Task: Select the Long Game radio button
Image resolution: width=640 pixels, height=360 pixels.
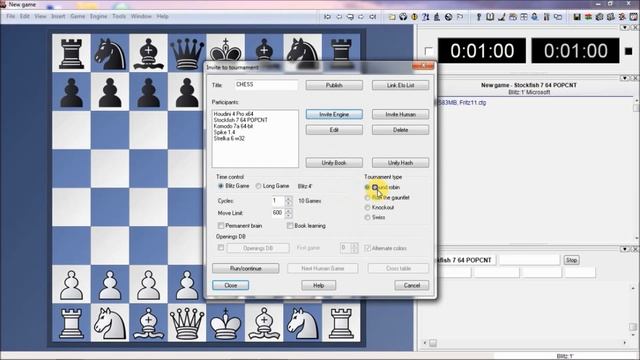Action: 258,186
